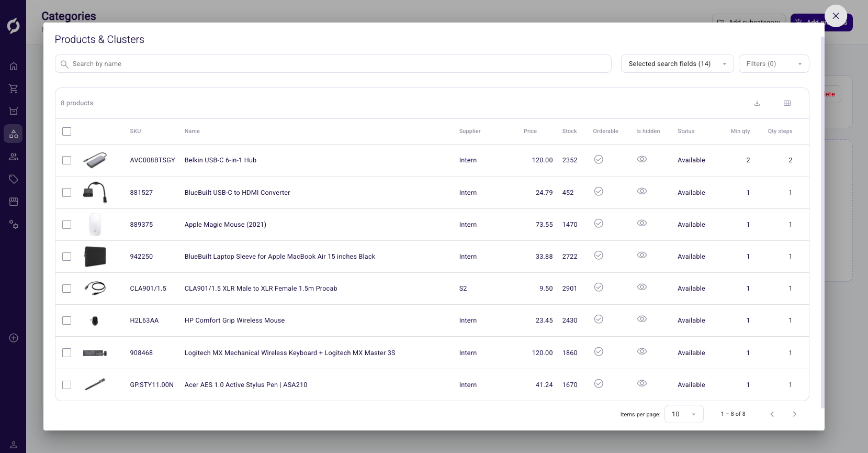Click orderable checkmark for Apple Magic Mouse
This screenshot has width=868, height=453.
(x=599, y=223)
